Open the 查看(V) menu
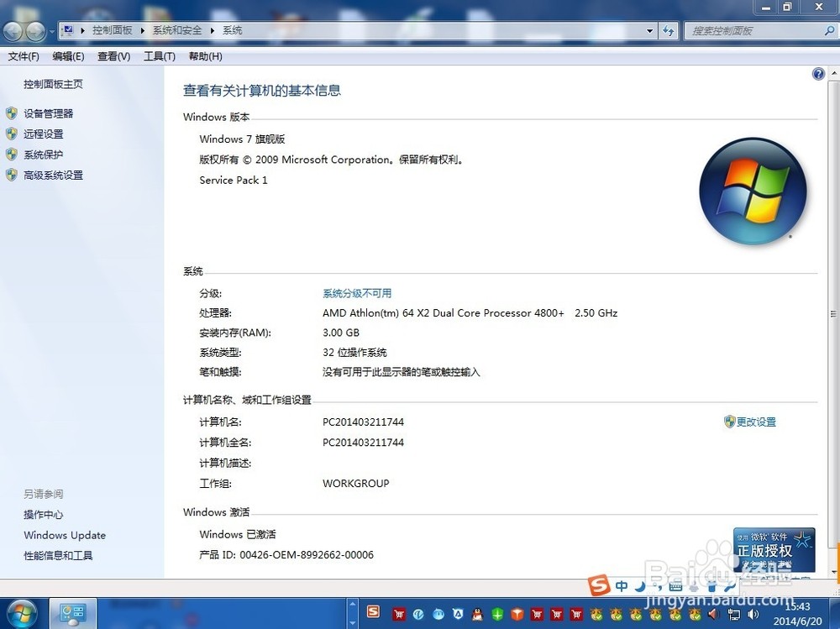840x629 pixels. (113, 56)
